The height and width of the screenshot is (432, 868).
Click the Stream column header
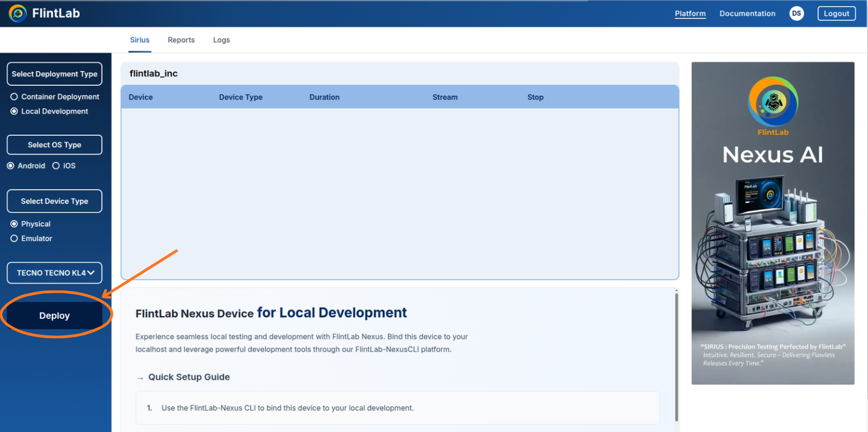click(445, 97)
